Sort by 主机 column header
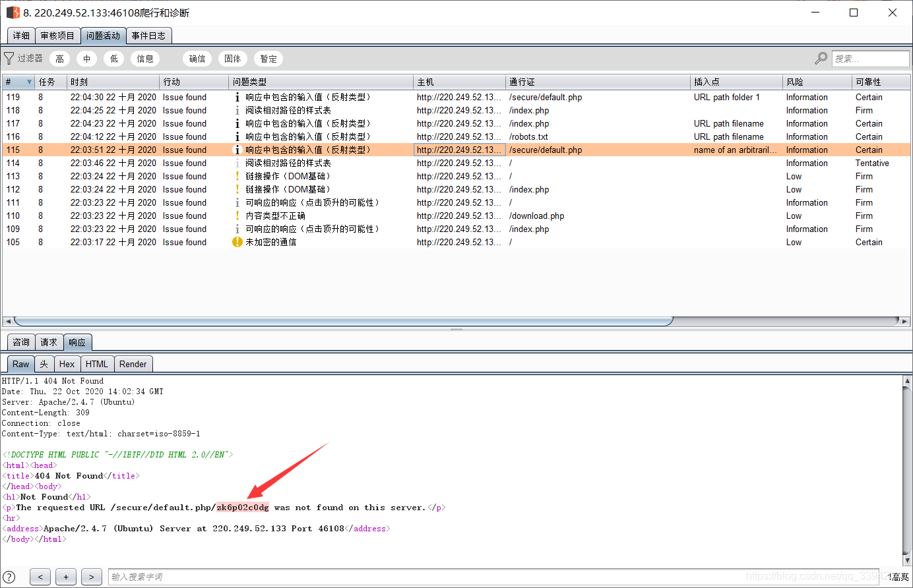Image resolution: width=913 pixels, height=588 pixels. click(x=460, y=82)
